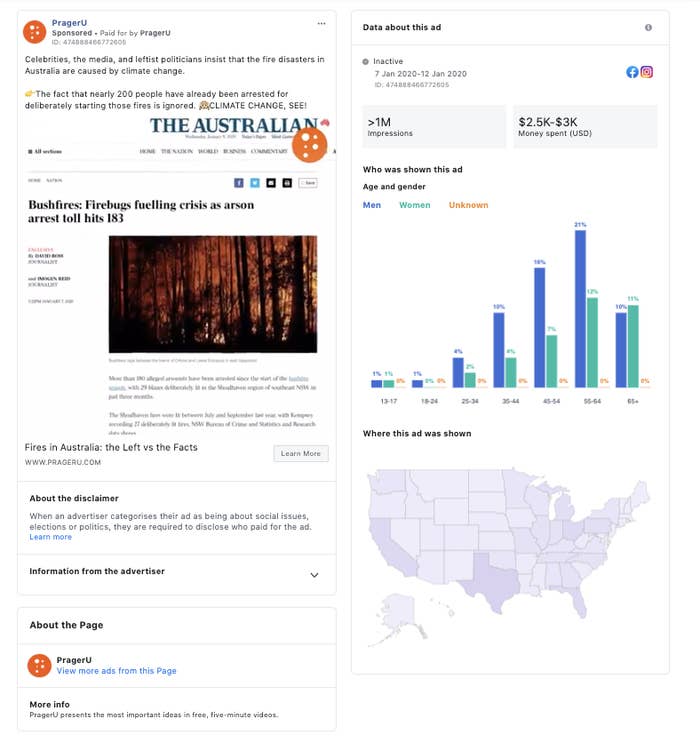
Task: Click the >1M Impressions box
Action: 434,127
